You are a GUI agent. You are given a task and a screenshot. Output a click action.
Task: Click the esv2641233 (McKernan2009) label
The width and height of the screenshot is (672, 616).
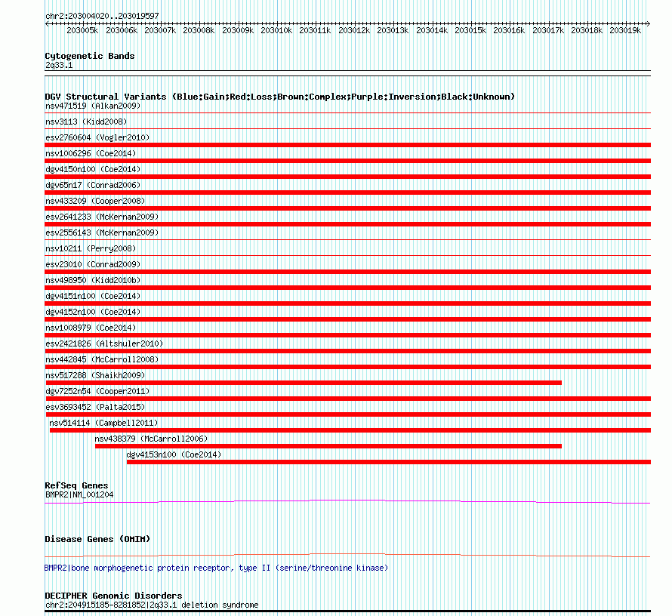click(102, 217)
